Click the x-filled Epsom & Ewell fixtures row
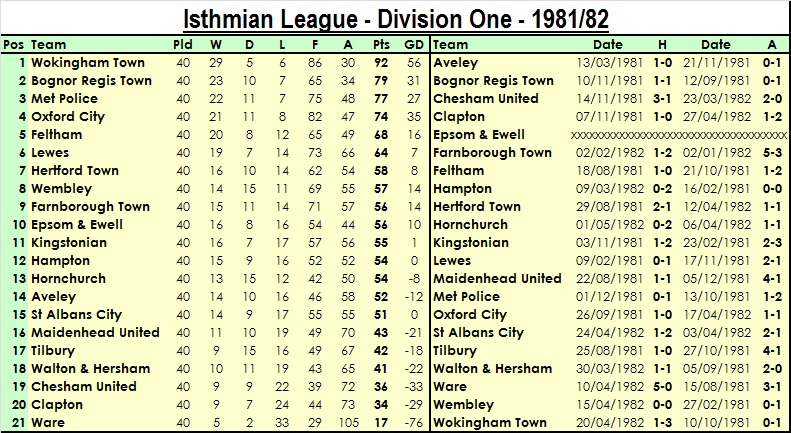The height and width of the screenshot is (433, 791). (x=677, y=135)
